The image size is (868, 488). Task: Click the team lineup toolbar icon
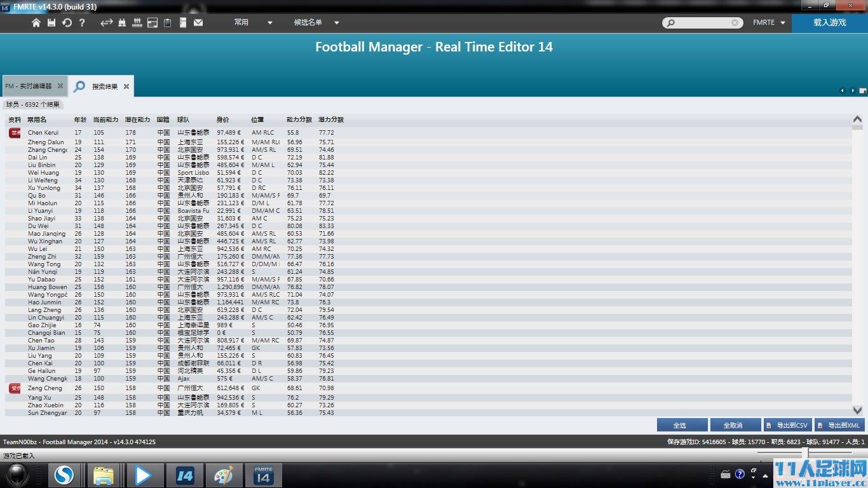137,23
